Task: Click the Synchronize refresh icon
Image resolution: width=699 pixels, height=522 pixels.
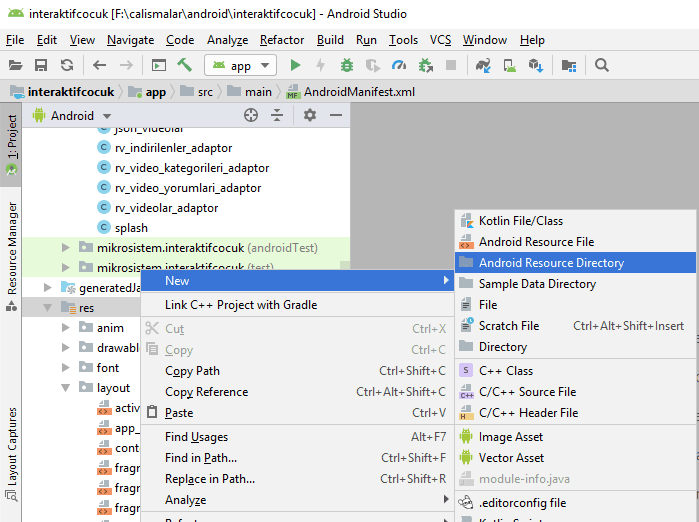Action: pos(67,65)
